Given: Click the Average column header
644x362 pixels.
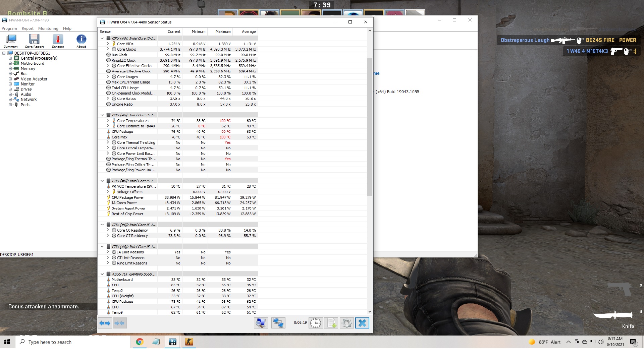Looking at the screenshot, I should [245, 32].
